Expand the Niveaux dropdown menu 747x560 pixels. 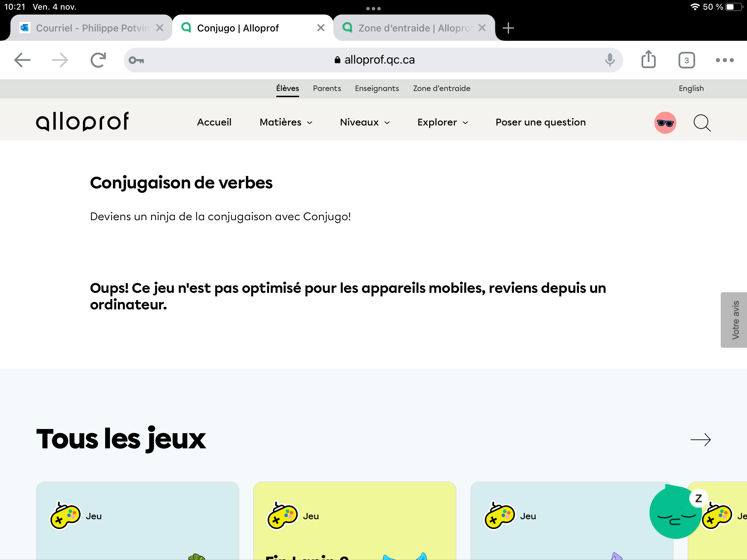click(x=365, y=122)
